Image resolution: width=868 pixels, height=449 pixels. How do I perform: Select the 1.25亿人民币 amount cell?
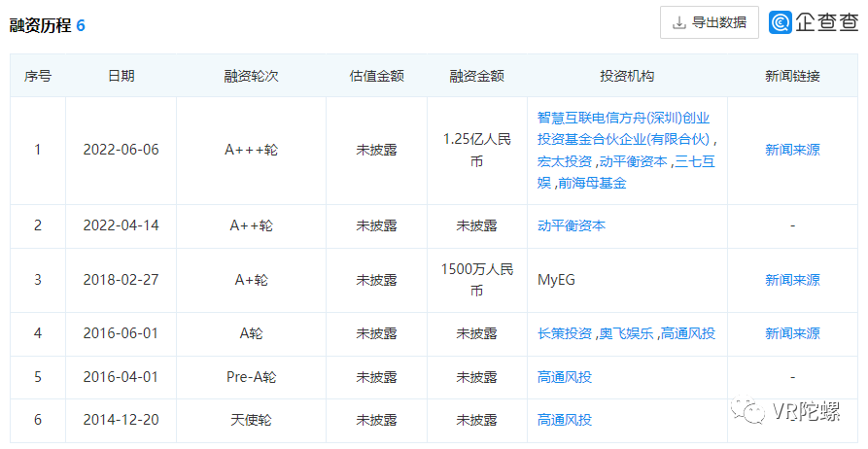click(x=476, y=150)
